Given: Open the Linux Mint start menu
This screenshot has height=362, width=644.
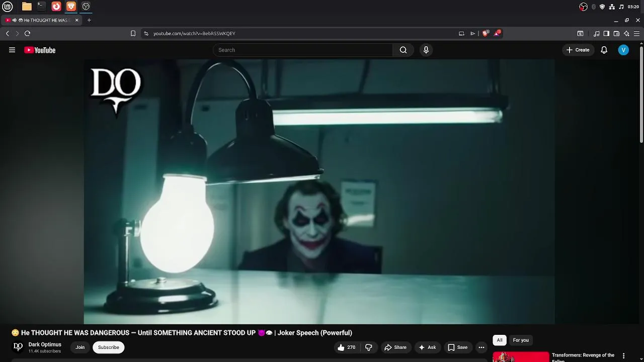Looking at the screenshot, I should 8,7.
